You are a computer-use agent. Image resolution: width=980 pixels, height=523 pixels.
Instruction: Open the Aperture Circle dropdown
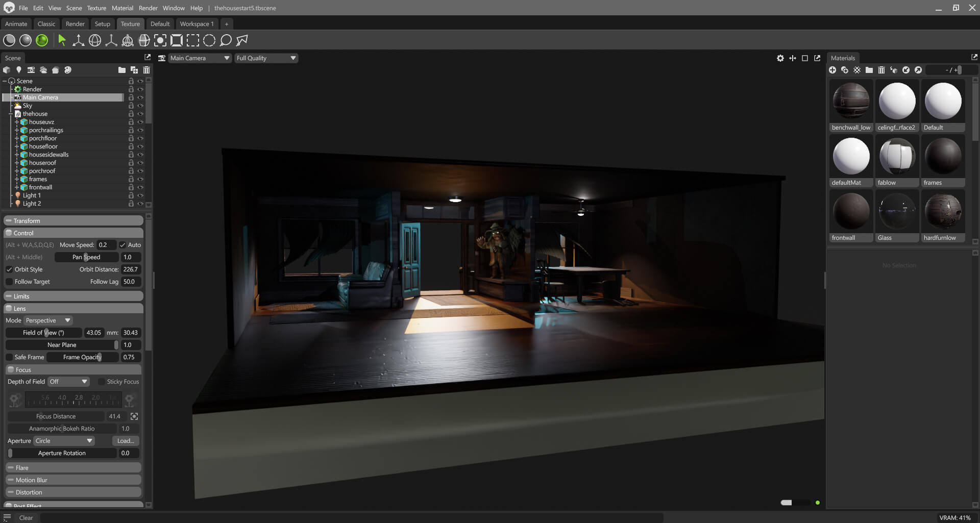pyautogui.click(x=64, y=441)
